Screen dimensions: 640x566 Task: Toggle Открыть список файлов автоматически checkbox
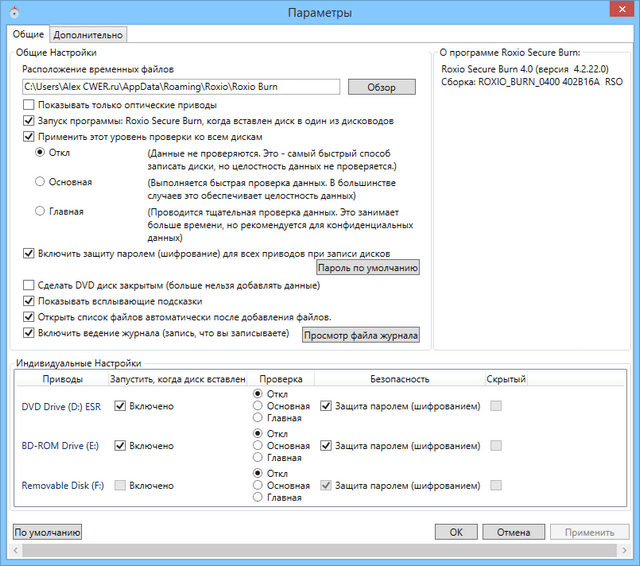point(29,317)
